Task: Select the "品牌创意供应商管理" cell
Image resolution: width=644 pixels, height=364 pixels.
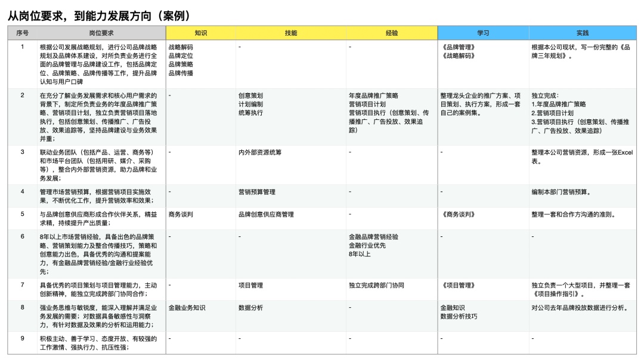Action: pyautogui.click(x=266, y=214)
